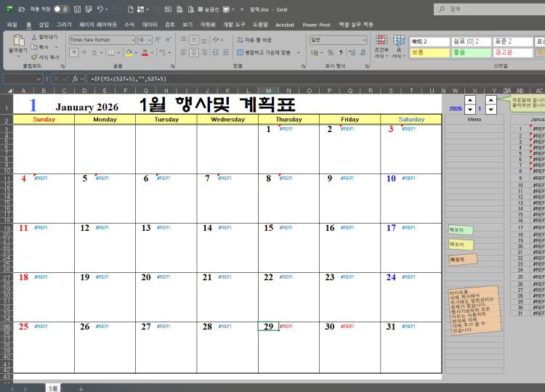The width and height of the screenshot is (545, 392).
Task: Click the New blank document icon
Action: (130, 9)
